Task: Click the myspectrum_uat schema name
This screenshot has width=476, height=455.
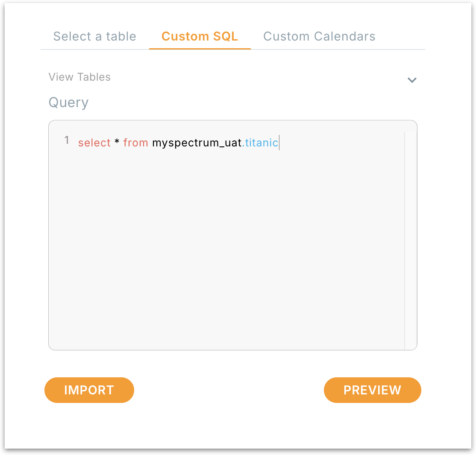Action: tap(197, 143)
